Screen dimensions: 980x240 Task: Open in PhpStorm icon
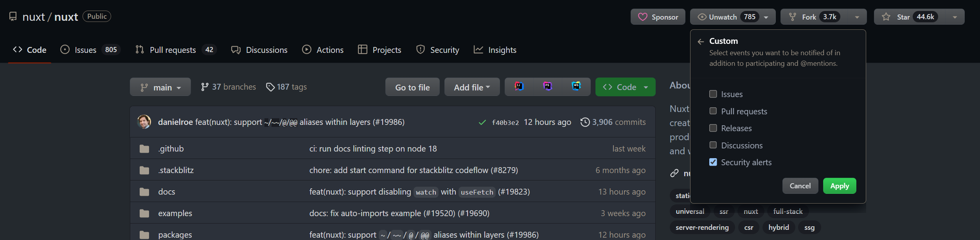547,87
